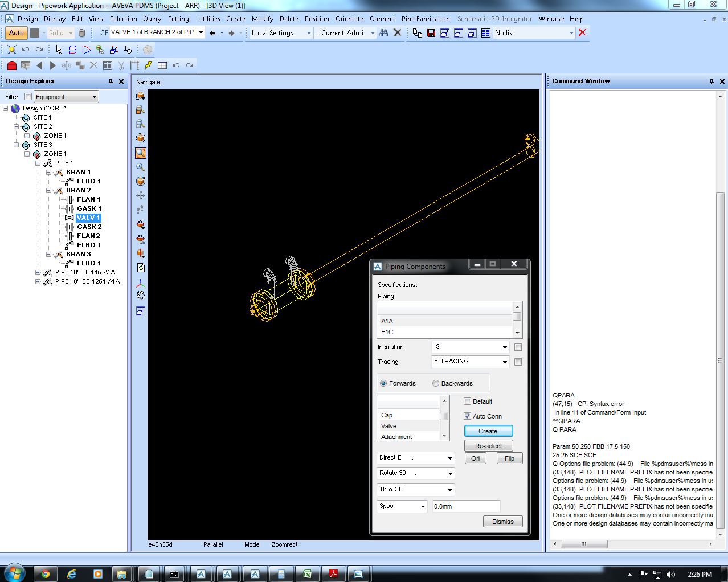Click the top cube icon in the view toolbar
The width and height of the screenshot is (728, 582).
[x=141, y=95]
